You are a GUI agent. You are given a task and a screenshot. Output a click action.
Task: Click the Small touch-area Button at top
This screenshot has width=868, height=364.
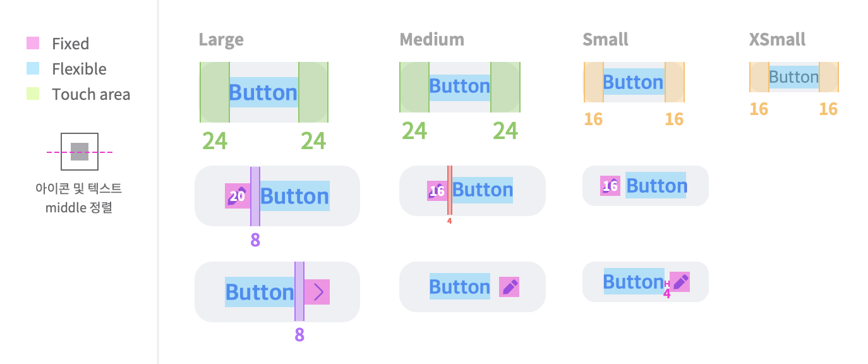[634, 82]
